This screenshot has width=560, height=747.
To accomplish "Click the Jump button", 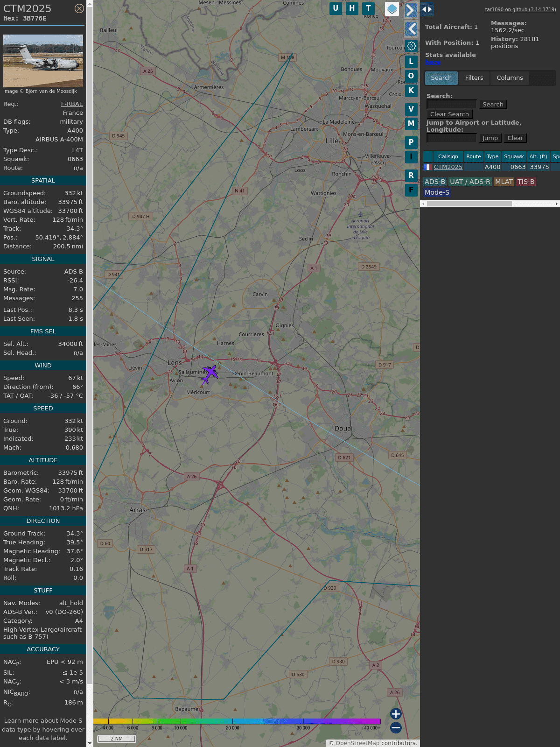I will coord(490,138).
